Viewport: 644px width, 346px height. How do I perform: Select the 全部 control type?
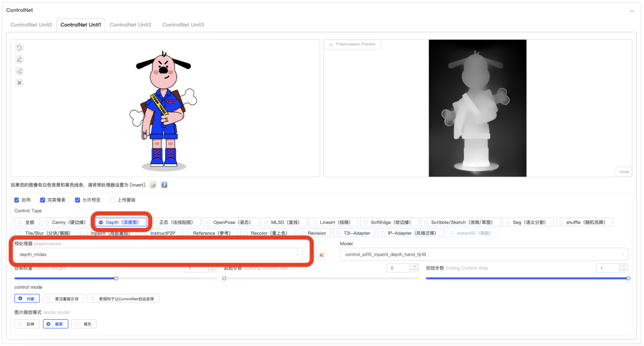27,223
